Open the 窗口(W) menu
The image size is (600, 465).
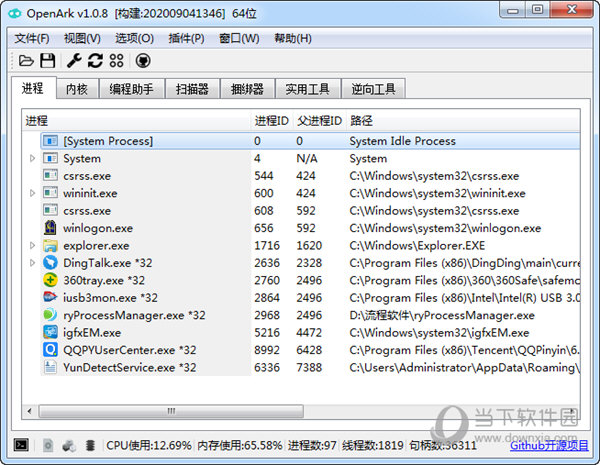tap(239, 38)
